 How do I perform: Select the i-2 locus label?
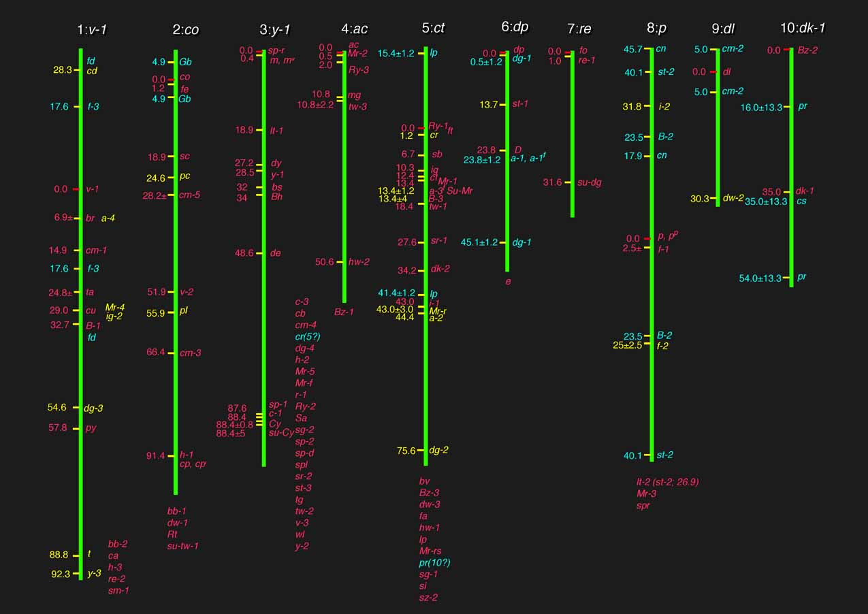point(664,106)
